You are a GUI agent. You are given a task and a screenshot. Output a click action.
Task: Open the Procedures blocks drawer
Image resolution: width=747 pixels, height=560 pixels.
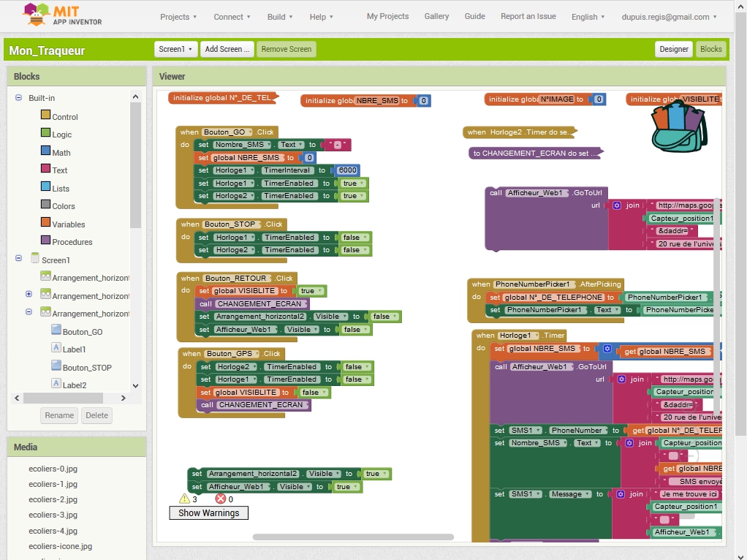72,242
